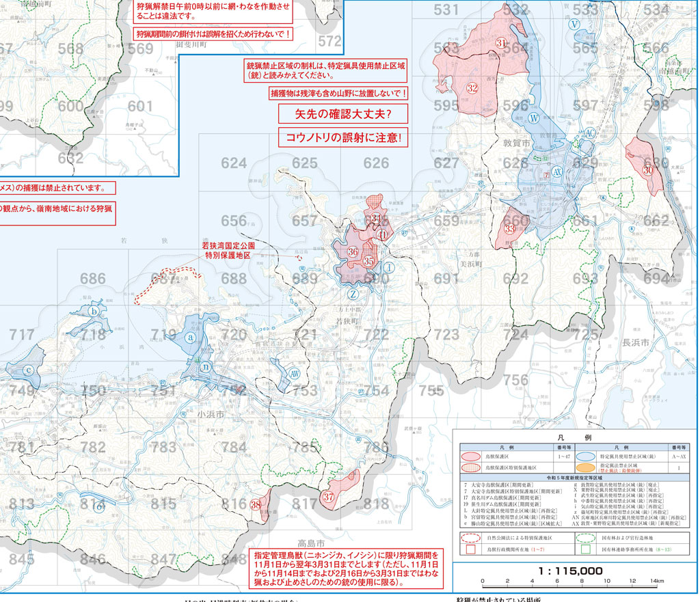Click the red circled marker 37
This screenshot has height=602, width=700.
tap(329, 497)
